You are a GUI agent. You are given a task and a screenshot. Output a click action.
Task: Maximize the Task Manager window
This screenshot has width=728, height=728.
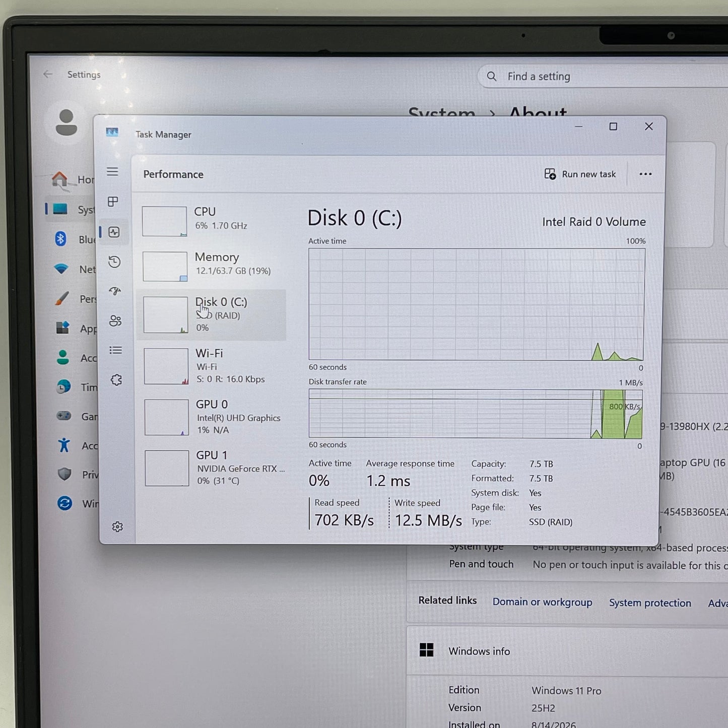pos(613,126)
